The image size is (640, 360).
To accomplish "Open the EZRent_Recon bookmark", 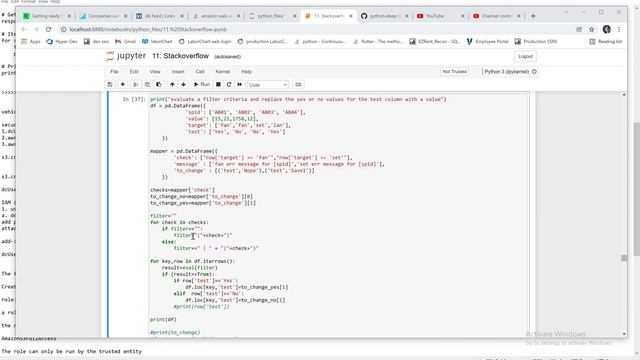I will [x=435, y=41].
